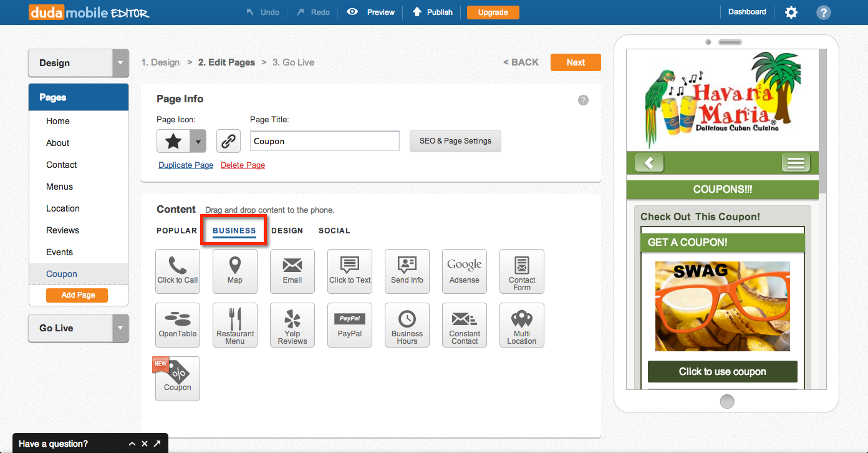Expand the Go Live dropdown arrow
The image size is (868, 453).
point(120,328)
